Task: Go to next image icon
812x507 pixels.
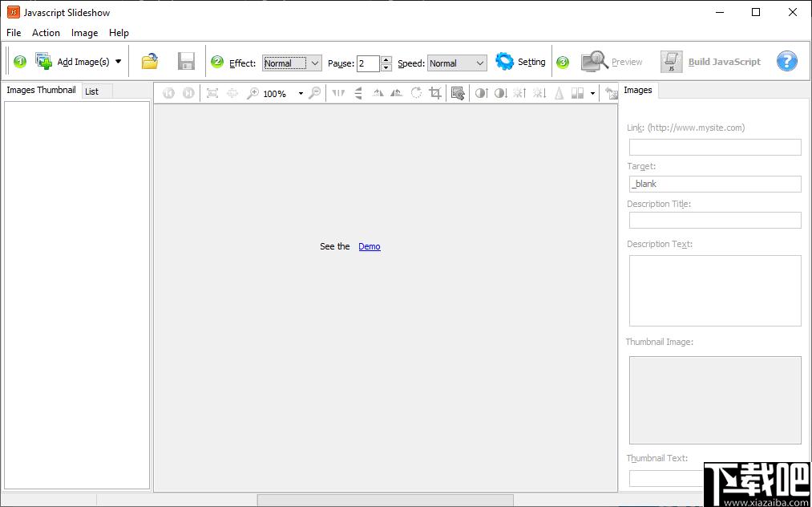Action: 188,93
